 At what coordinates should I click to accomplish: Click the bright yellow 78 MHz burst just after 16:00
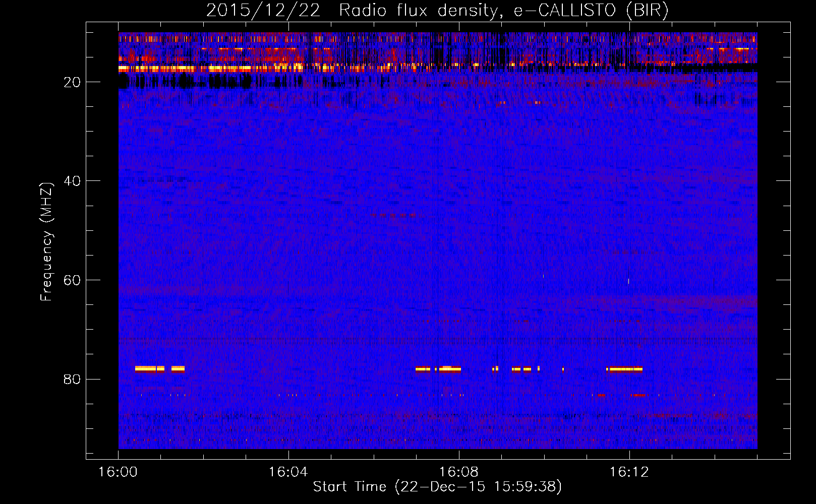[149, 368]
